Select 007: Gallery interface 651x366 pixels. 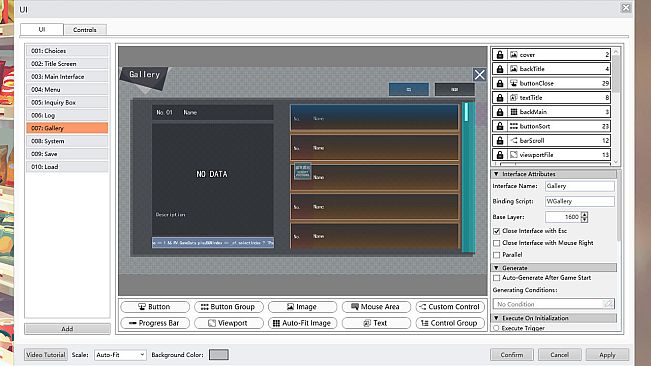67,128
